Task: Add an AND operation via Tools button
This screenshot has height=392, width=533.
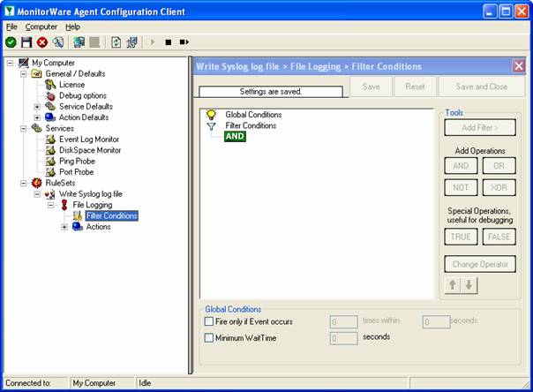Action: (461, 166)
